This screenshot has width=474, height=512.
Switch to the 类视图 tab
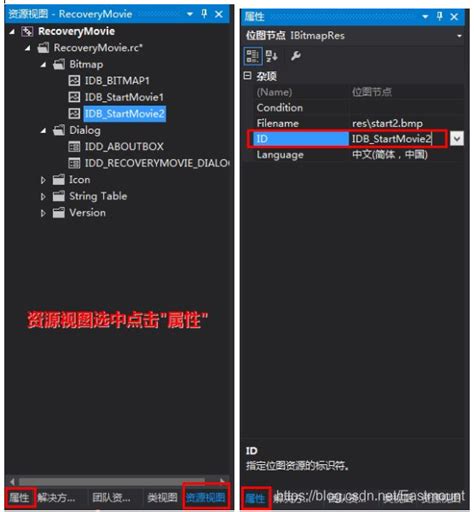click(162, 498)
